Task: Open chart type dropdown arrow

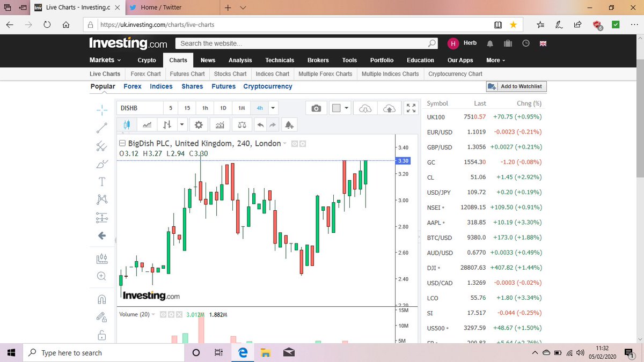Action: [182, 125]
